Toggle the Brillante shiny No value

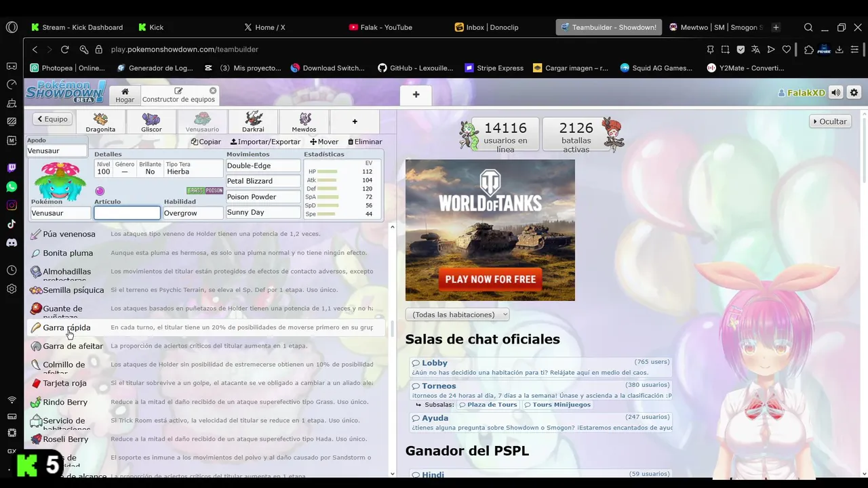pyautogui.click(x=150, y=169)
